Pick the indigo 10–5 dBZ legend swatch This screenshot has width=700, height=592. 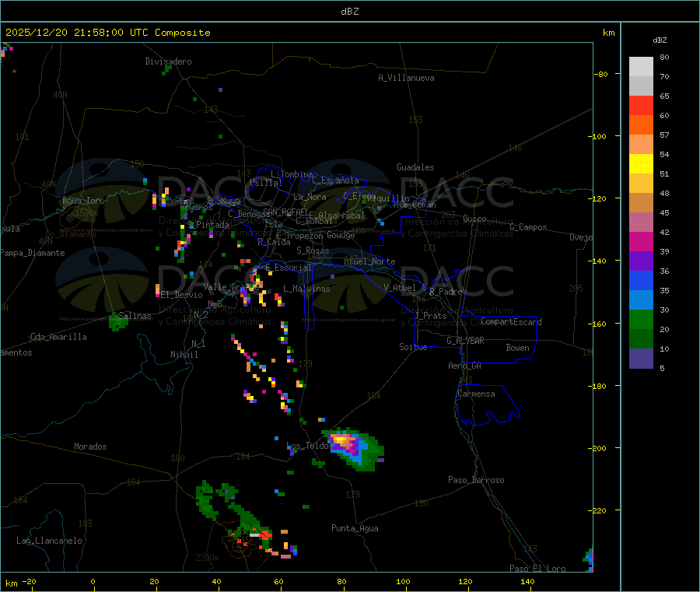pyautogui.click(x=641, y=359)
